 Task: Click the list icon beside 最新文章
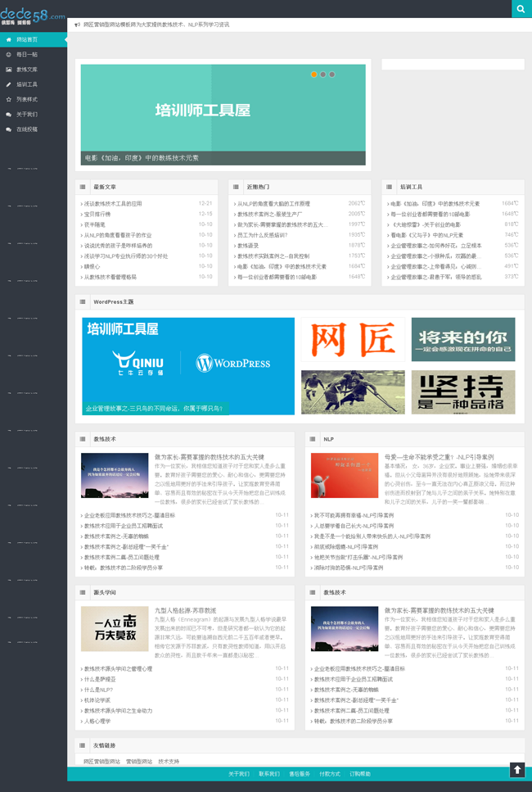(83, 187)
